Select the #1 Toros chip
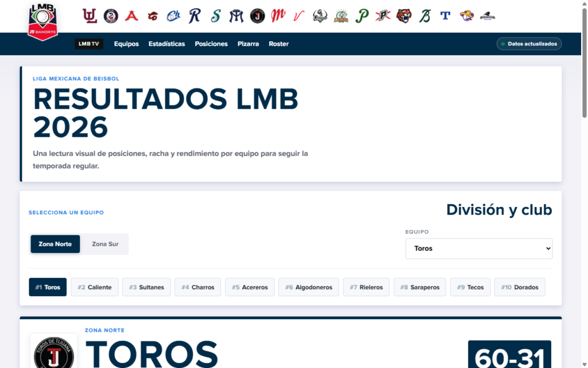The width and height of the screenshot is (588, 368). point(48,287)
